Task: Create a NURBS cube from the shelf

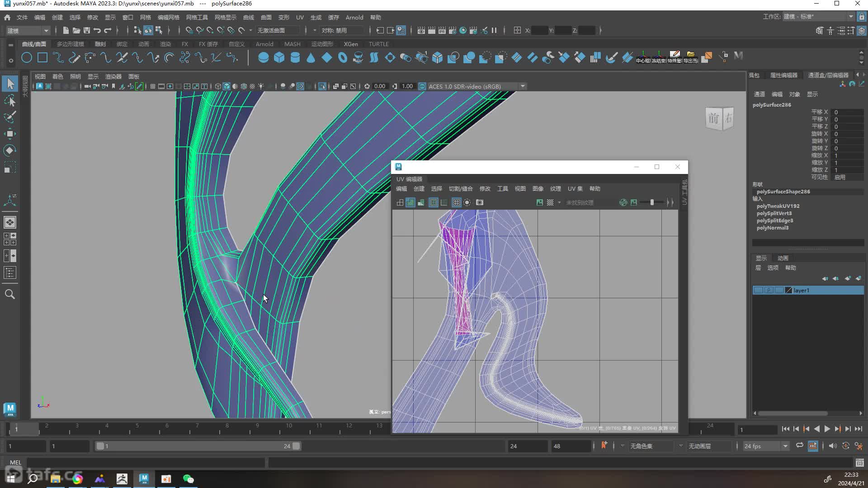Action: pyautogui.click(x=279, y=57)
